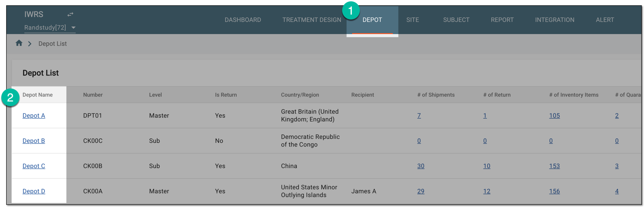Image resolution: width=644 pixels, height=207 pixels.
Task: Click Depot A inventory items count 105
Action: [554, 116]
